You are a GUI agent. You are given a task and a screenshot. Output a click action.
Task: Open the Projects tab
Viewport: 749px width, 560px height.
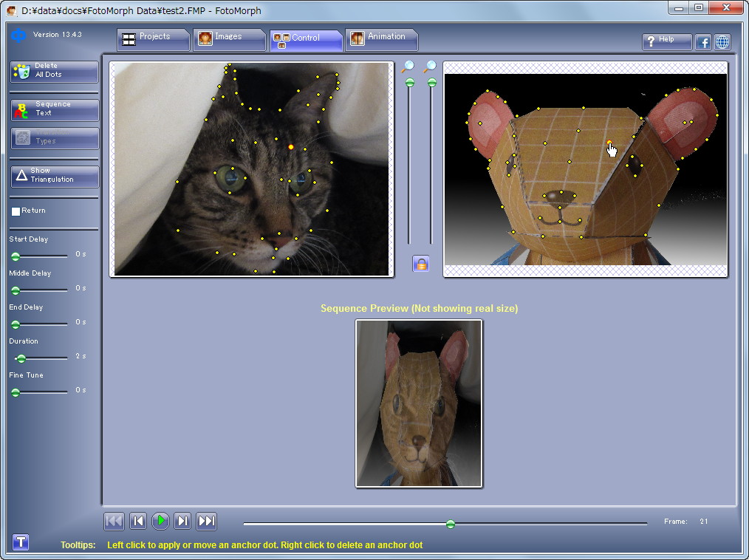click(154, 39)
